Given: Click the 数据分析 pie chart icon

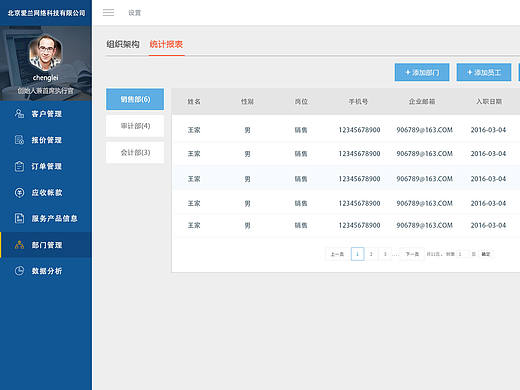Looking at the screenshot, I should click(19, 271).
